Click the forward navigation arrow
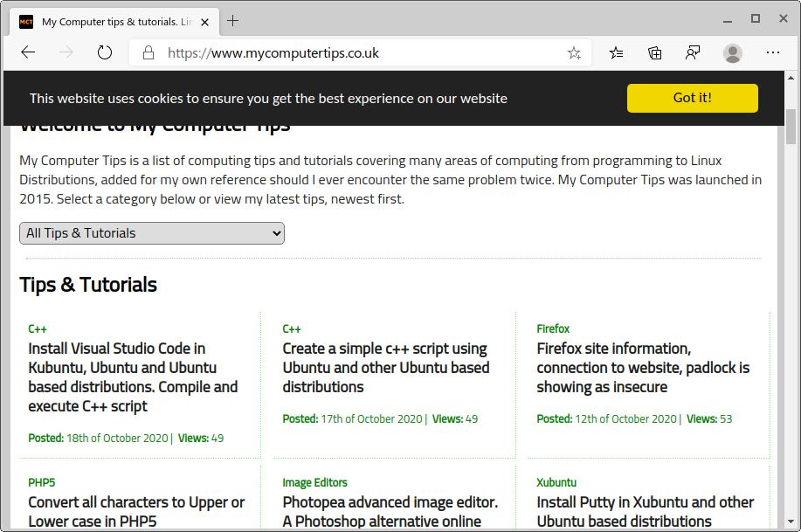 (x=66, y=52)
